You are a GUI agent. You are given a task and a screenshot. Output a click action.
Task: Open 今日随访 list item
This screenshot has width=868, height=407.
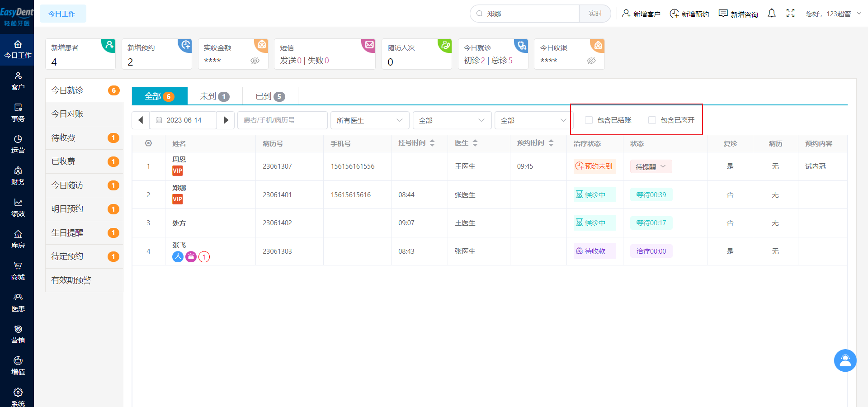[x=84, y=185]
